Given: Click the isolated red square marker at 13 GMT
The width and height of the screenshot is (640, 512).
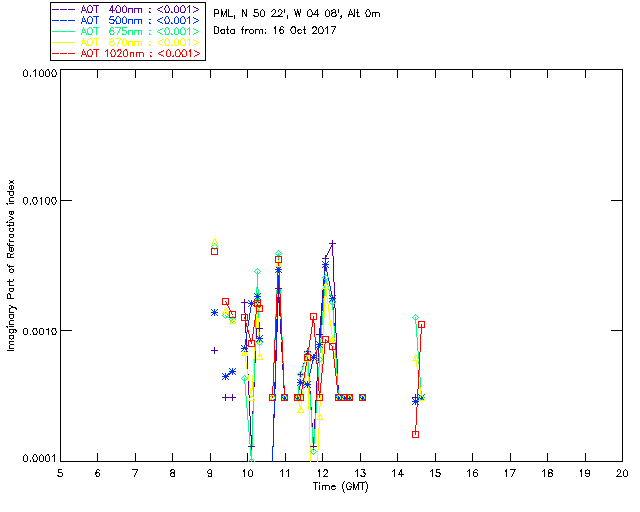Looking at the screenshot, I should tap(362, 397).
